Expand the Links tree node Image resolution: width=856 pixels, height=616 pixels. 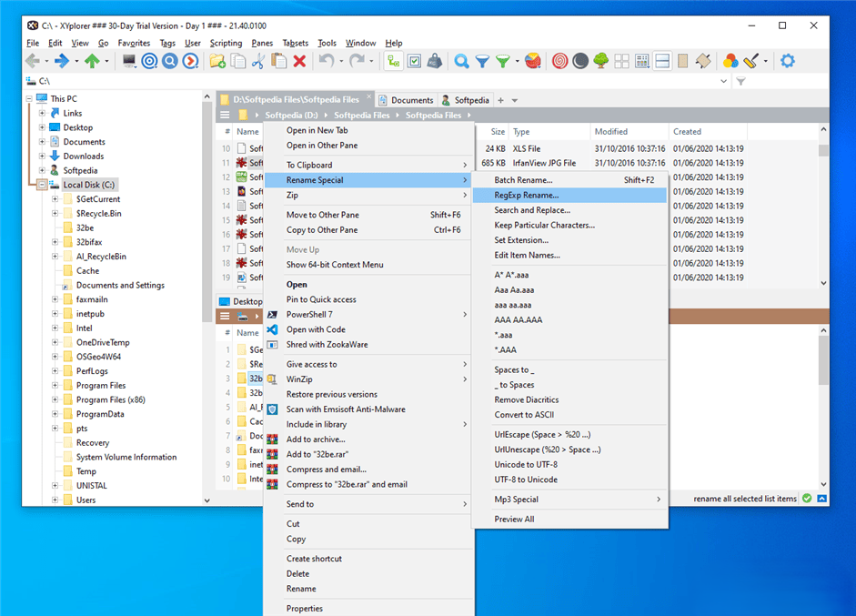click(x=42, y=114)
